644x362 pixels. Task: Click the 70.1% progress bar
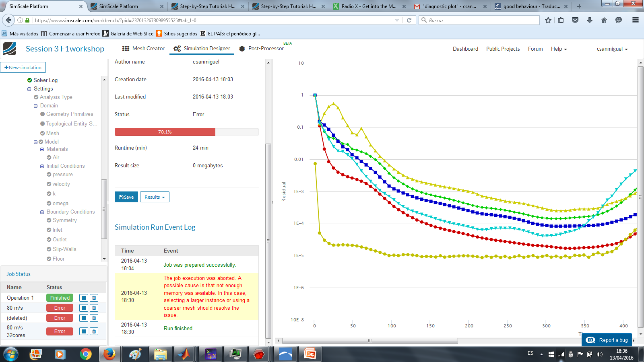tap(187, 132)
